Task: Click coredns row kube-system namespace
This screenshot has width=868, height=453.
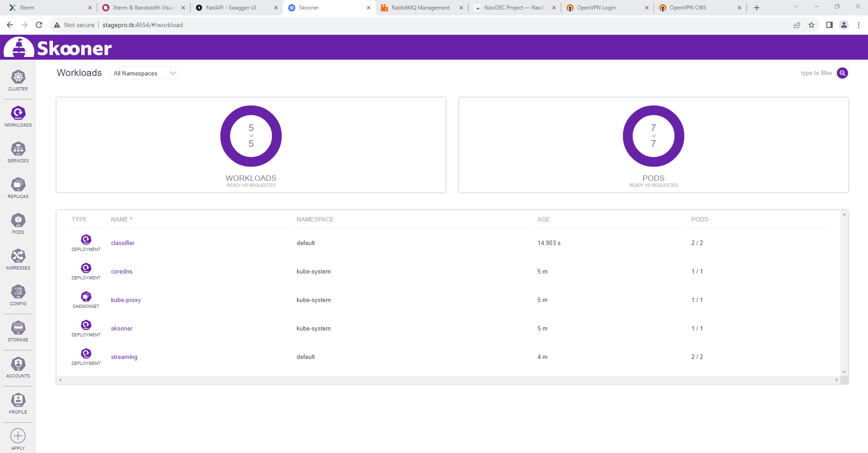Action: click(x=313, y=271)
